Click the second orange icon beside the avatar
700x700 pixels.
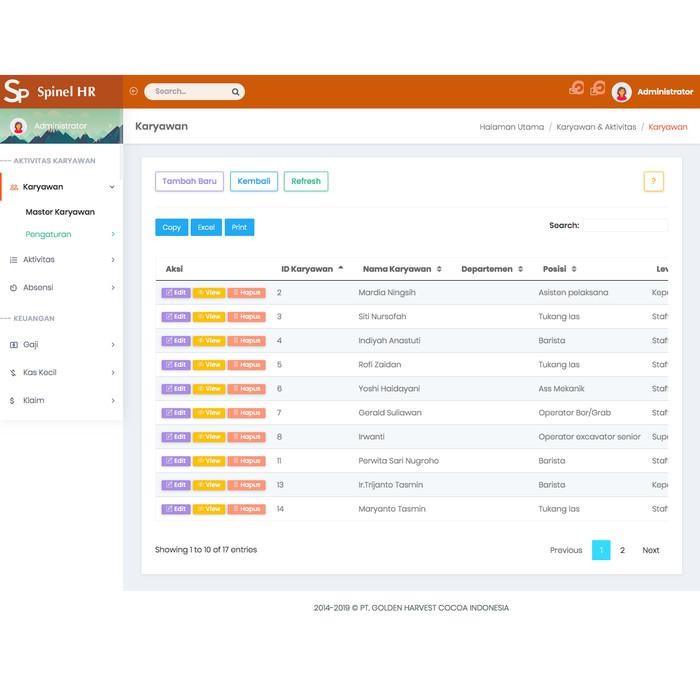pos(597,88)
